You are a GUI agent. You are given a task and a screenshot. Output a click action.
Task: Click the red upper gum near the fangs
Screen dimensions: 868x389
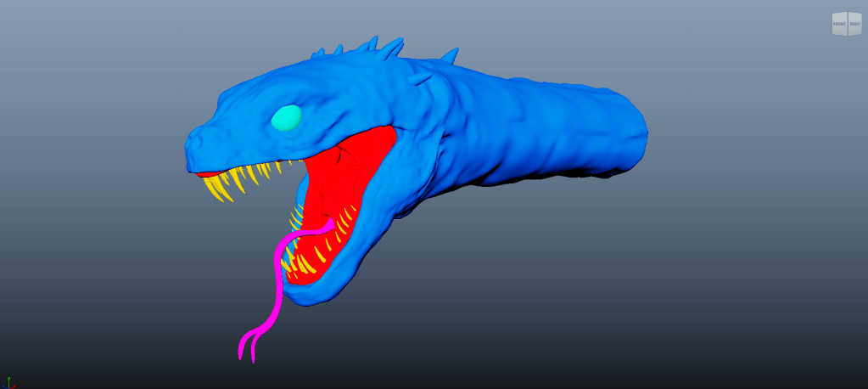[x=206, y=175]
